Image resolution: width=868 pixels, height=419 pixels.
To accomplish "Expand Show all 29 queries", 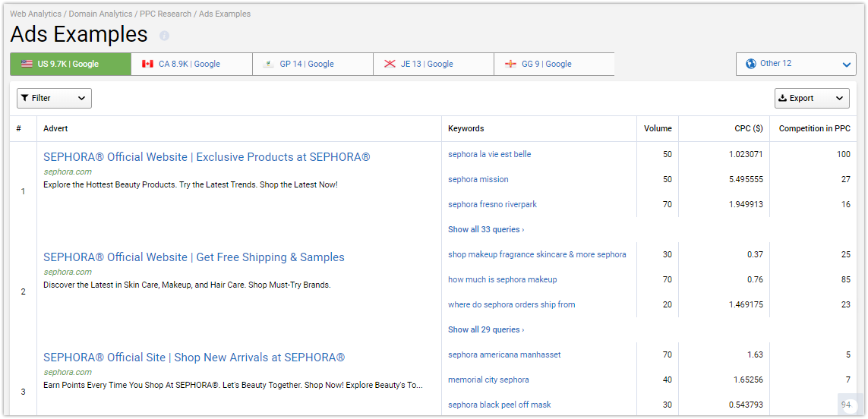I will tap(486, 329).
